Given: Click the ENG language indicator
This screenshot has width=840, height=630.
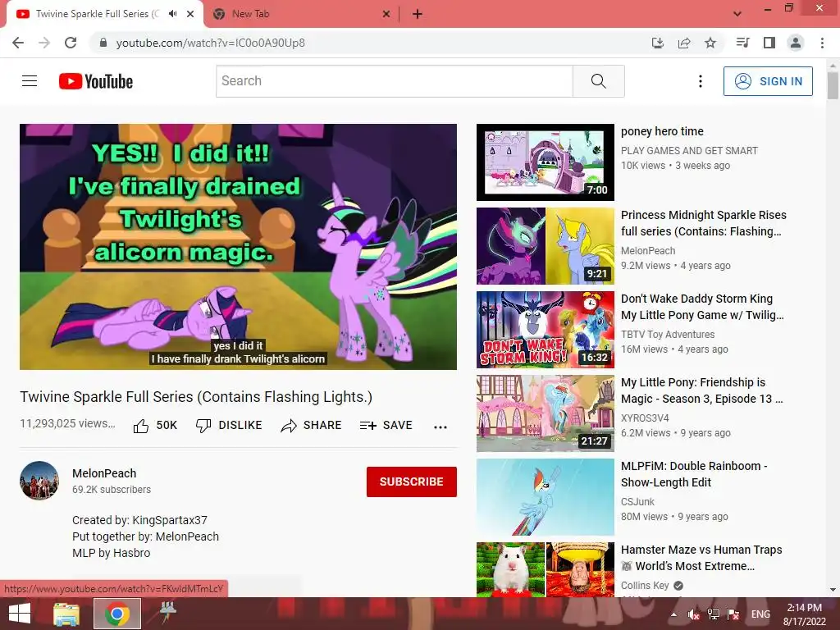Looking at the screenshot, I should (x=760, y=614).
